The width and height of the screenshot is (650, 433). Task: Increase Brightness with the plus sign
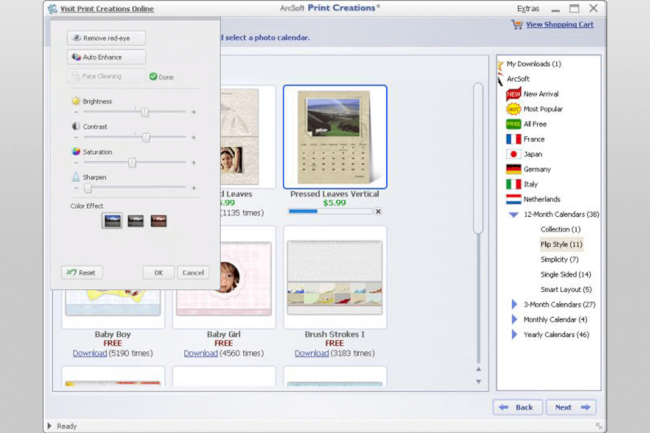click(x=194, y=112)
